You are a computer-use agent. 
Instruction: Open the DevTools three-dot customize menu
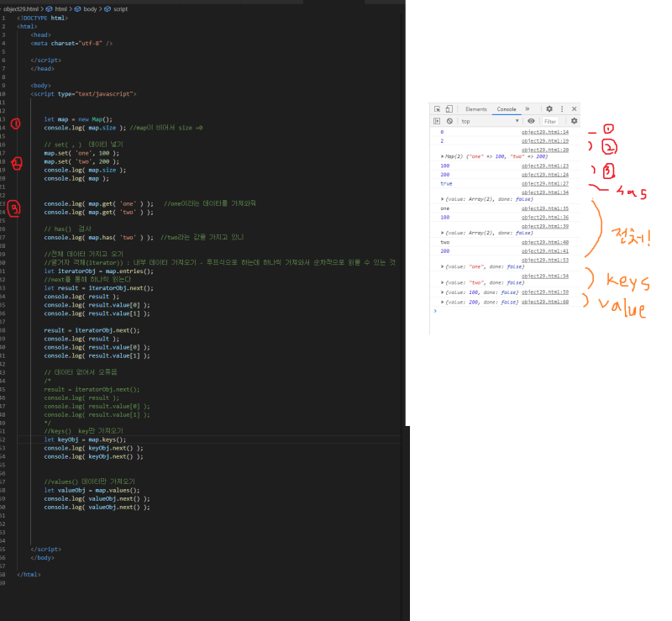(x=562, y=109)
